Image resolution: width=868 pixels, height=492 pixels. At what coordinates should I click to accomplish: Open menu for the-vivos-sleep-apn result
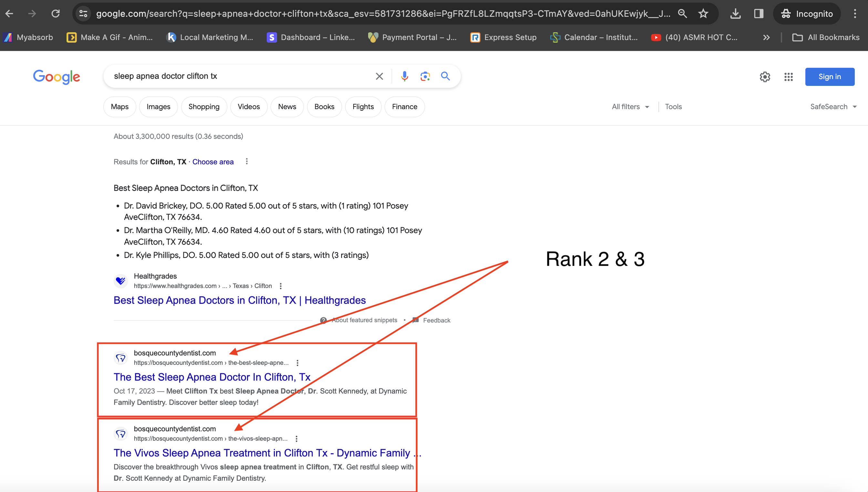click(296, 439)
